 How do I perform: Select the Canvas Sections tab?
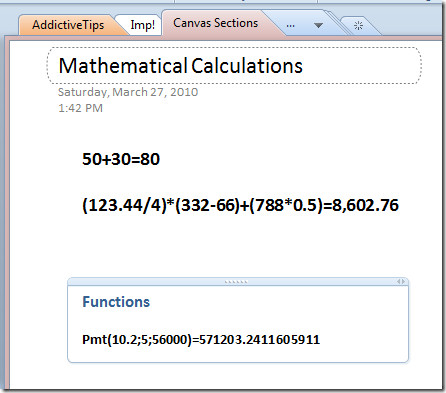[216, 23]
